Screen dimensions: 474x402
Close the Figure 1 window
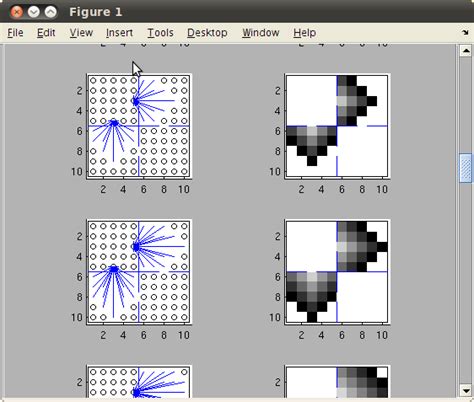[x=16, y=12]
